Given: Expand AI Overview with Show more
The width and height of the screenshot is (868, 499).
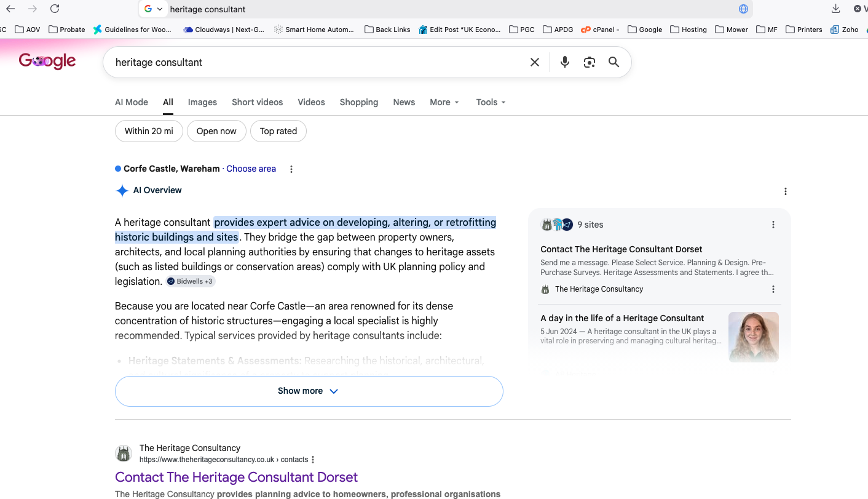Looking at the screenshot, I should coord(309,391).
